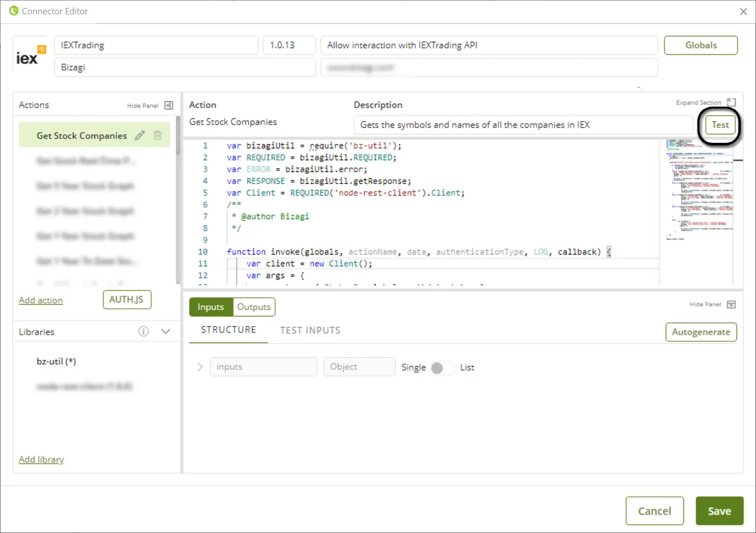Click the Actions list scrollbar
The height and width of the screenshot is (533, 756).
tap(178, 136)
